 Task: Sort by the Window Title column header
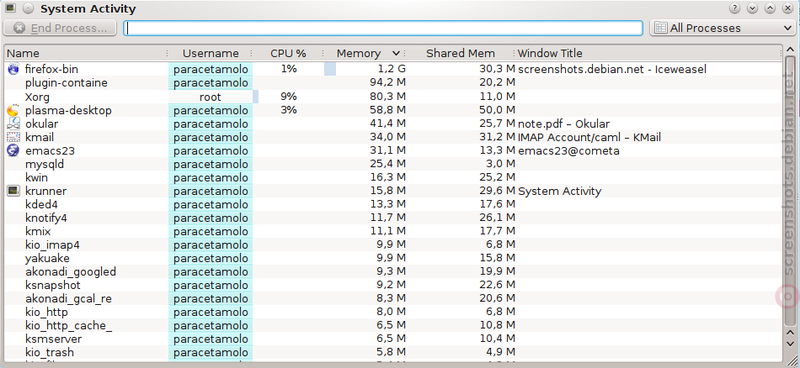pos(648,53)
